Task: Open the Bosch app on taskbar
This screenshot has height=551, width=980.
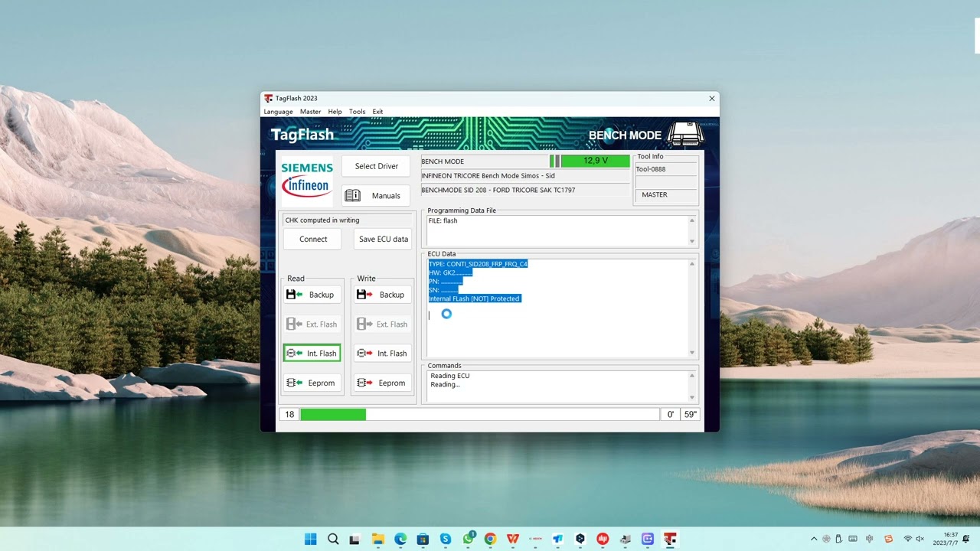Action: coord(535,539)
